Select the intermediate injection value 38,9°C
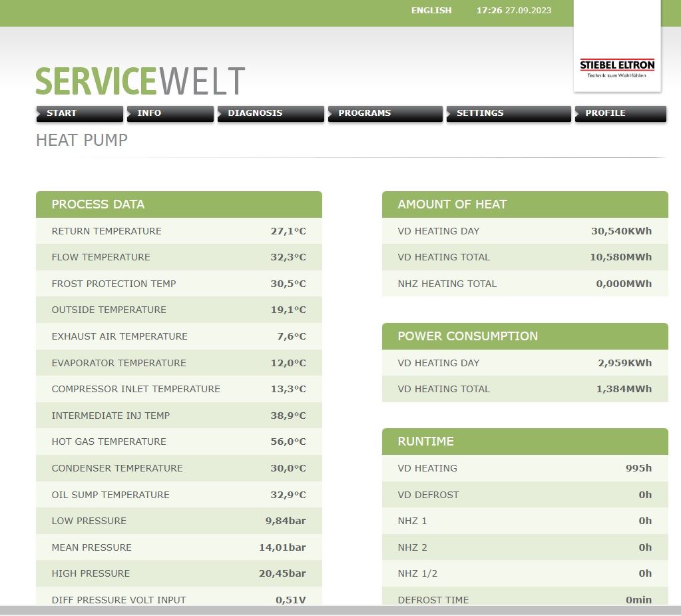This screenshot has width=681, height=616. [288, 416]
